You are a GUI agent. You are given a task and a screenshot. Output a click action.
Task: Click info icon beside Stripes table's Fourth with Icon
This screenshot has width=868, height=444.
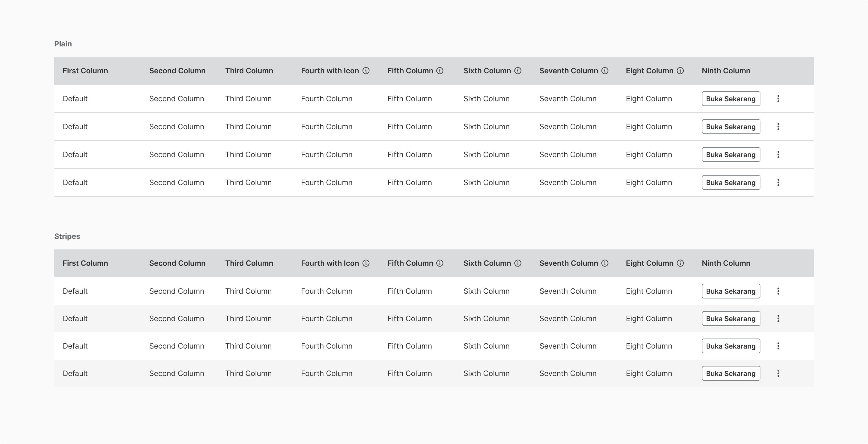click(366, 263)
